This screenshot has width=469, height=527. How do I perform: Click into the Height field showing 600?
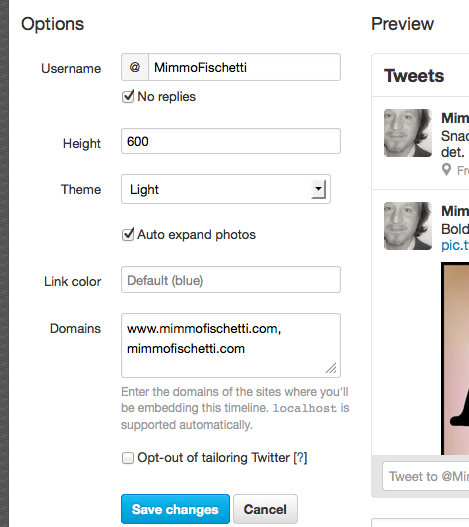coord(231,141)
